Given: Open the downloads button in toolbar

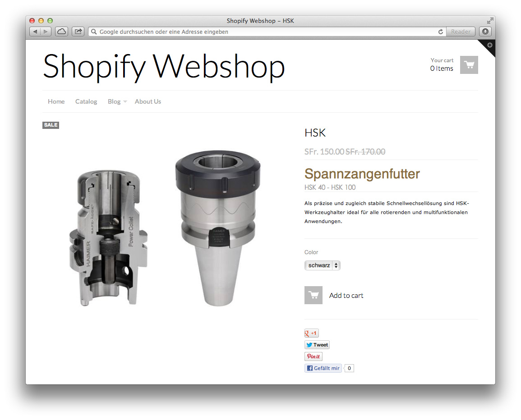Looking at the screenshot, I should click(x=485, y=32).
